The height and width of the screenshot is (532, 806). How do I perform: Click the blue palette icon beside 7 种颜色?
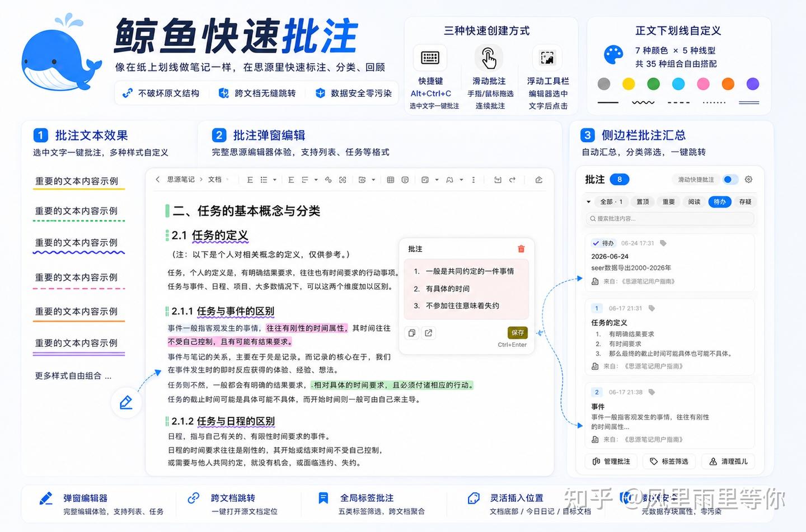point(613,55)
